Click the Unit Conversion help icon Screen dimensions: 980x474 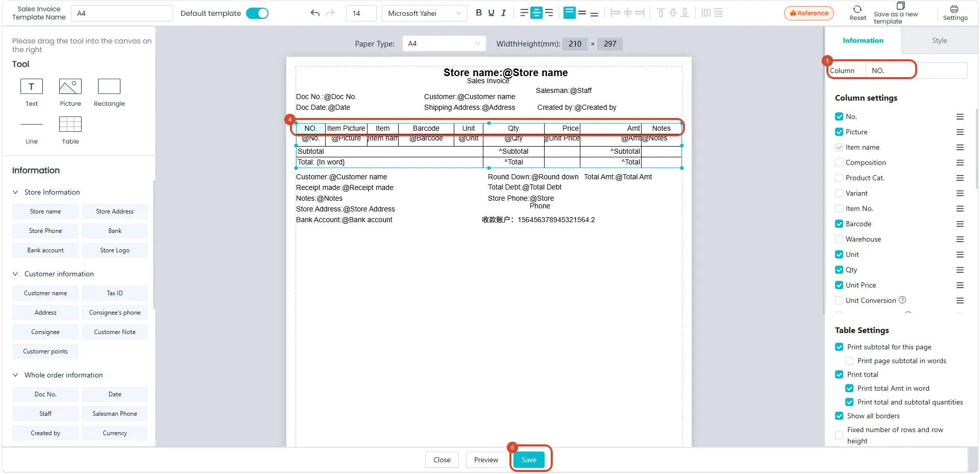pos(902,300)
